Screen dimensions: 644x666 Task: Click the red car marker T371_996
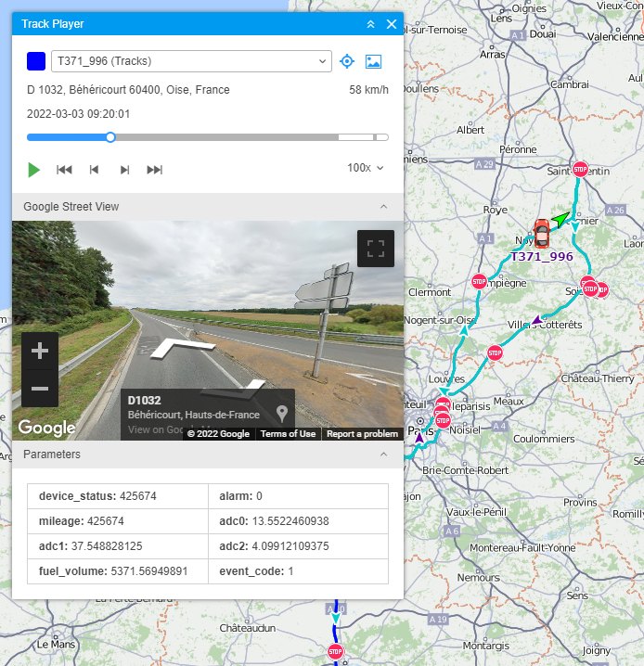(x=542, y=234)
